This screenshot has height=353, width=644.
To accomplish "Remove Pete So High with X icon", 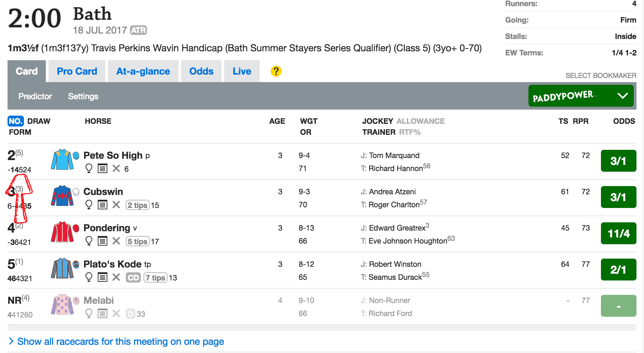I will click(x=116, y=168).
